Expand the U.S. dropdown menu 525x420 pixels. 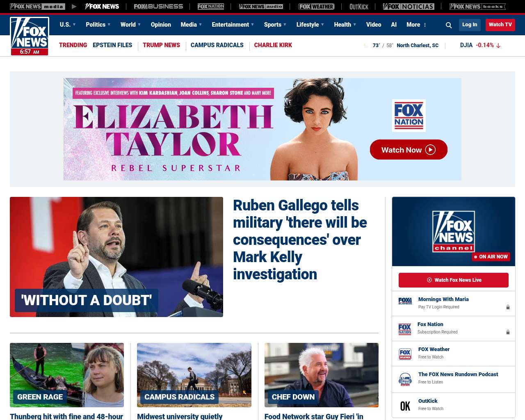[68, 25]
